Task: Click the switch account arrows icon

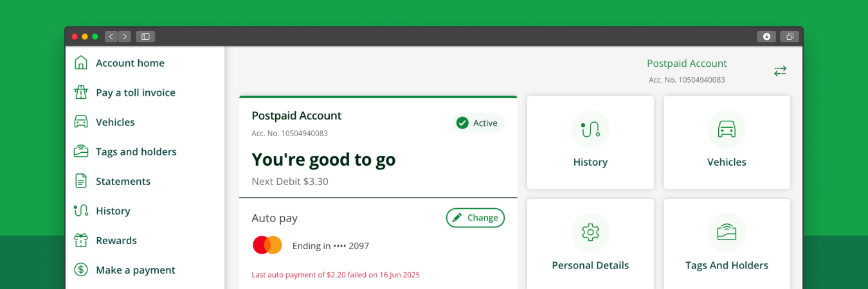Action: click(x=780, y=71)
